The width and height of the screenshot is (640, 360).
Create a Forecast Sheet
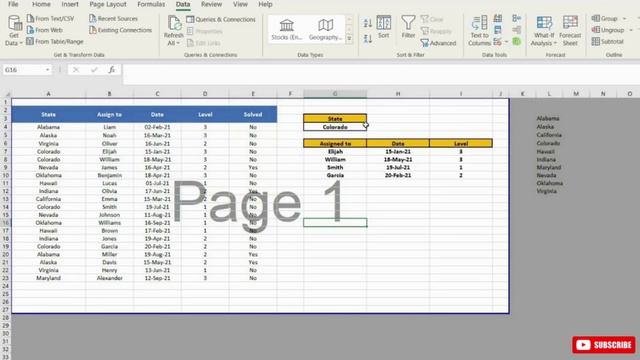[x=570, y=31]
